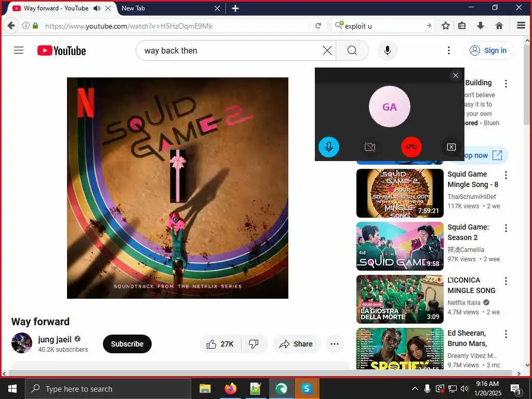Image resolution: width=532 pixels, height=399 pixels.
Task: Click the taskbar search box
Action: [x=108, y=389]
